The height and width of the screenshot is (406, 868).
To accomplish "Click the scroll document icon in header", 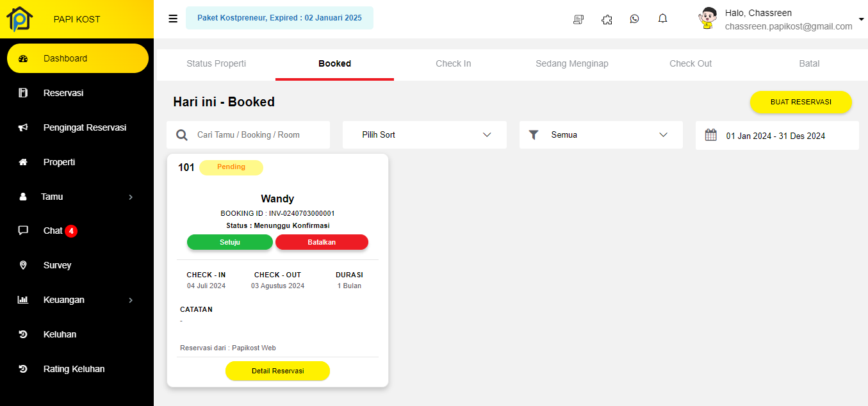I will pyautogui.click(x=578, y=19).
